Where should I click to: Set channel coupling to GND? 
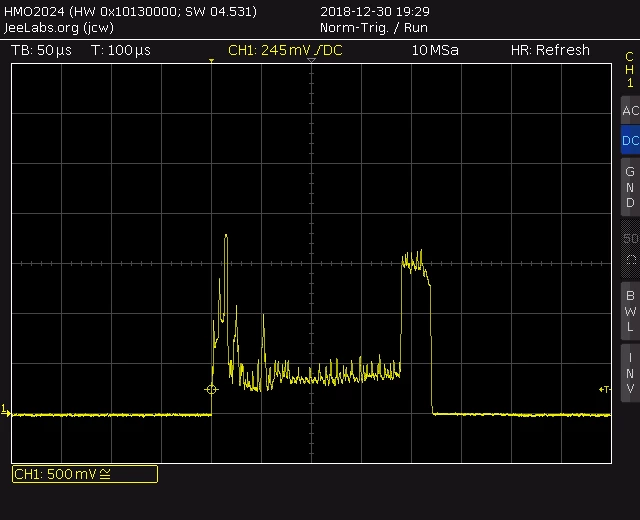click(x=631, y=187)
